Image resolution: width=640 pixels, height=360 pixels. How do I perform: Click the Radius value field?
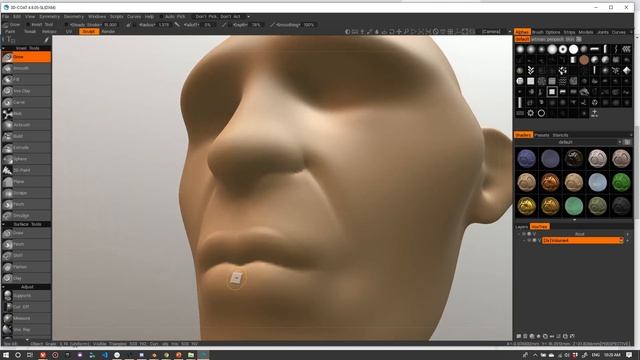[x=164, y=25]
